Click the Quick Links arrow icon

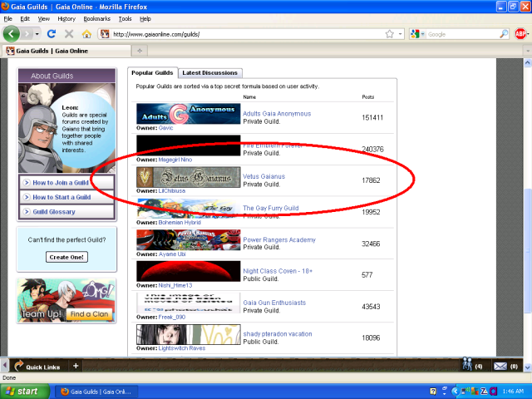[x=18, y=365]
